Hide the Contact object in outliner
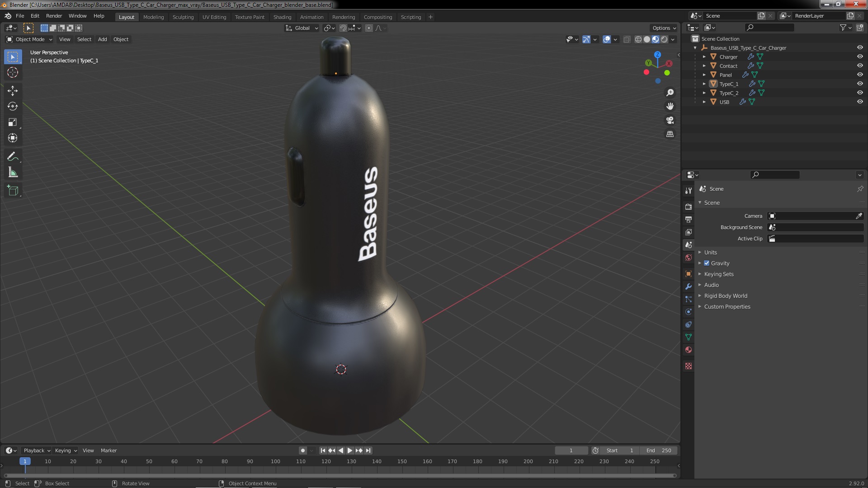868x488 pixels. (860, 66)
